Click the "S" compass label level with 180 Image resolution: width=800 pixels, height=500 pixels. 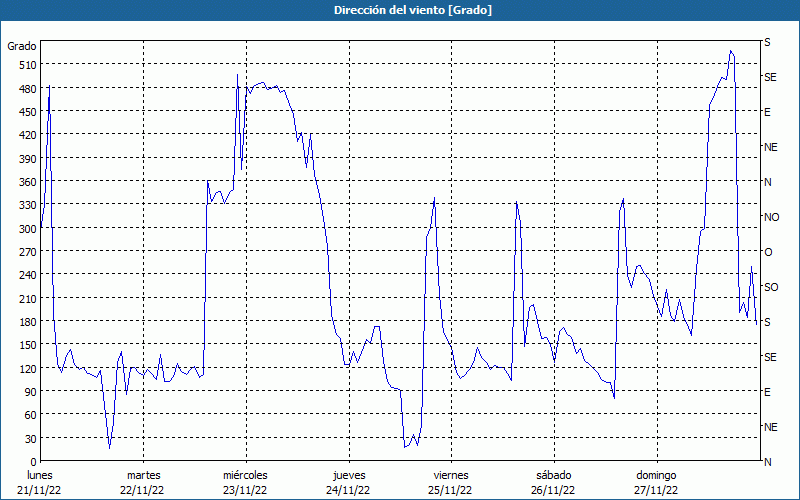(x=767, y=322)
